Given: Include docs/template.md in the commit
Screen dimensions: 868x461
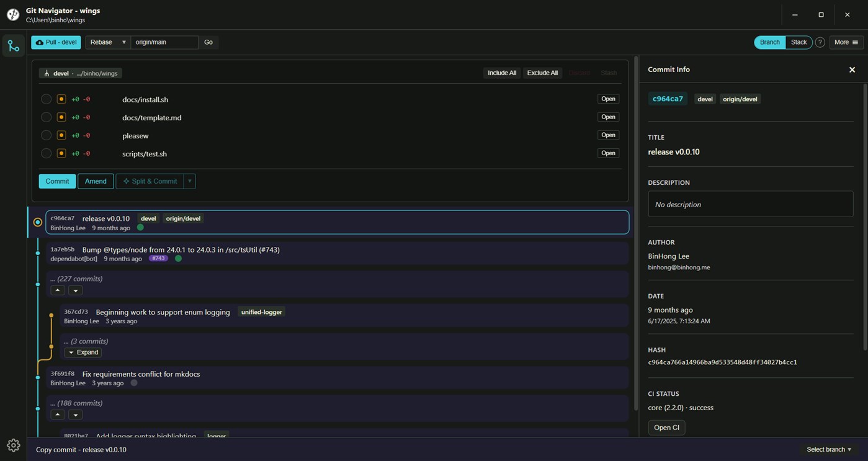Looking at the screenshot, I should coord(46,117).
